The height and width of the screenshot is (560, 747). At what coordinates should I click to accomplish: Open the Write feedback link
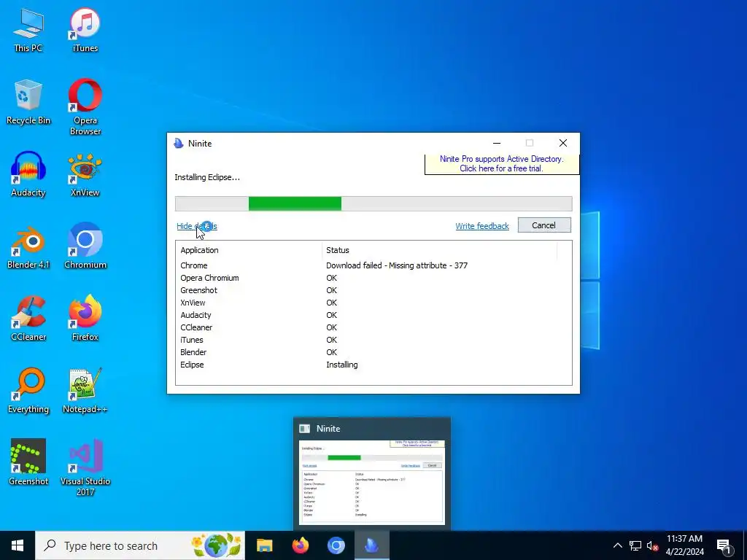(482, 226)
